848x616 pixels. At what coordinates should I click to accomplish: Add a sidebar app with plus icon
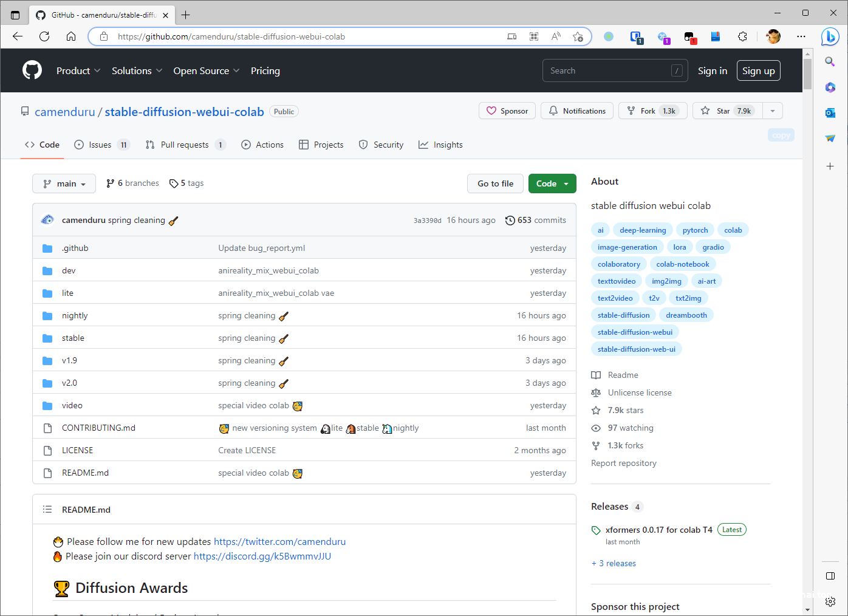(830, 166)
